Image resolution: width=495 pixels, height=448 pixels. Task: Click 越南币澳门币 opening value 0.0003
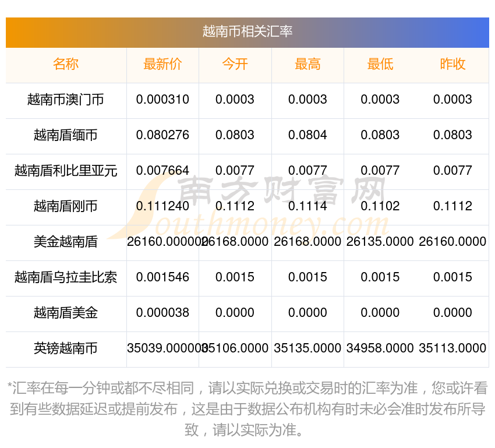[235, 100]
